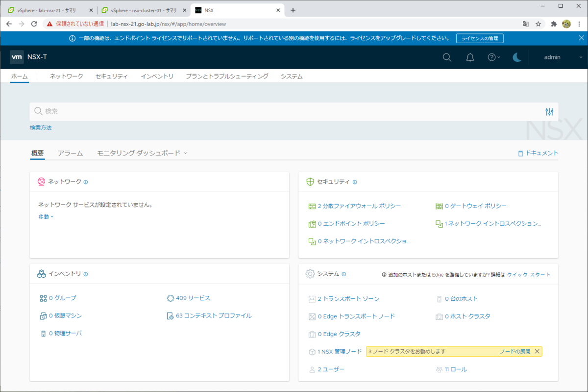This screenshot has height=392, width=588.
Task: Toggle the bookmark star in the address bar
Action: (538, 24)
